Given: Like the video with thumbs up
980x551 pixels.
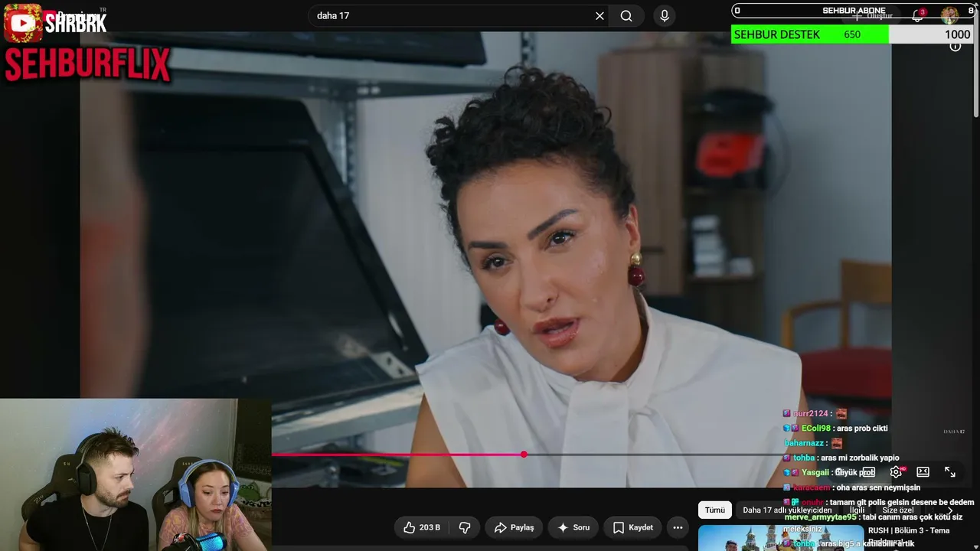Looking at the screenshot, I should click(x=422, y=527).
